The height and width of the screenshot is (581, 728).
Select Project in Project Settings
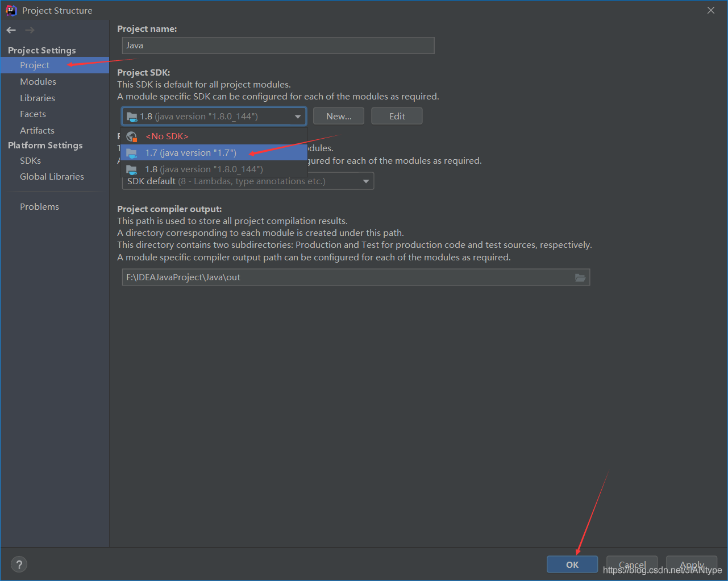(55, 65)
